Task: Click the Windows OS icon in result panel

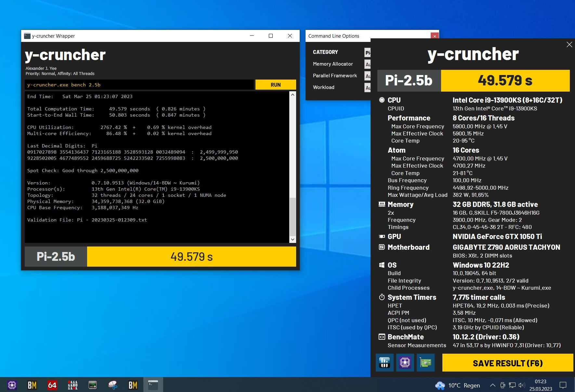Action: tap(382, 265)
